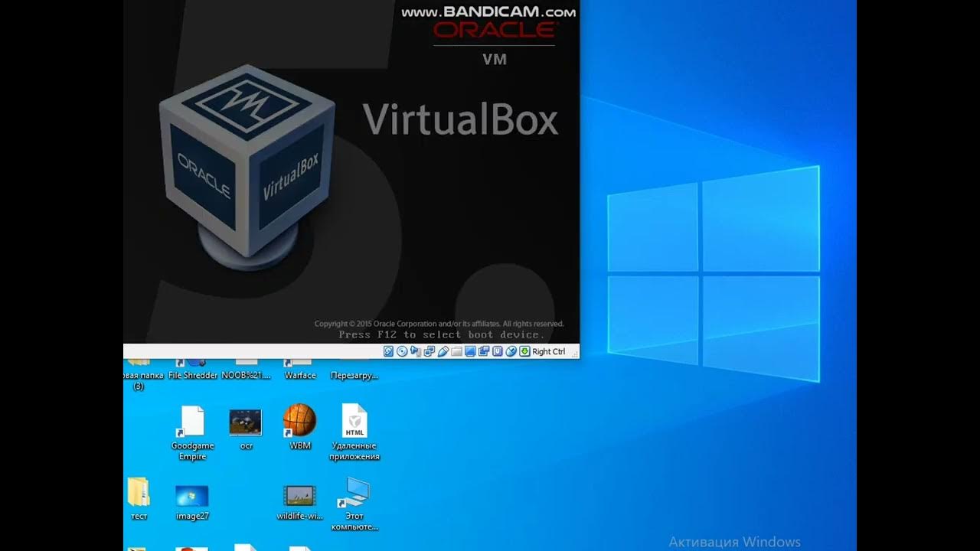Open the network adapters indicator in VirtualBox
The width and height of the screenshot is (980, 551).
coord(430,351)
